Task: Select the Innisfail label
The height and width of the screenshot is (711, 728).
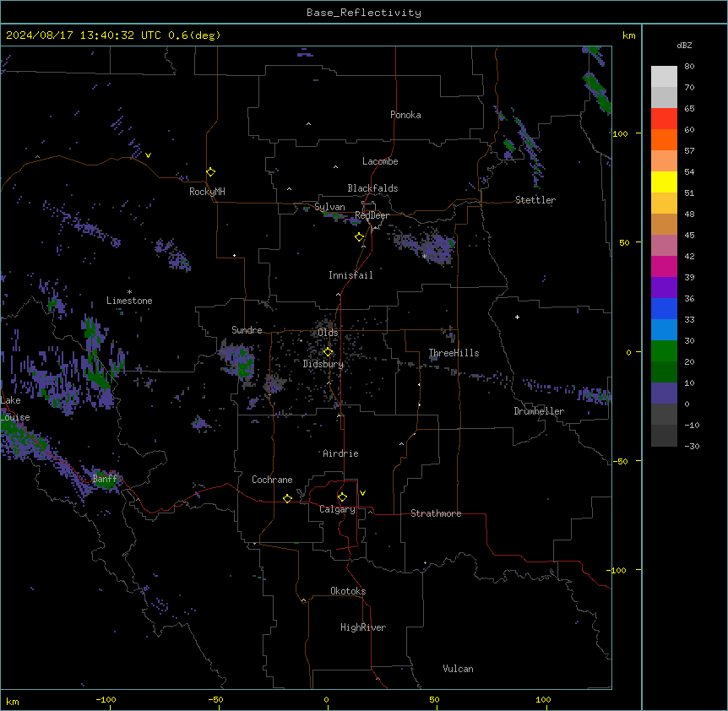Action: (350, 275)
